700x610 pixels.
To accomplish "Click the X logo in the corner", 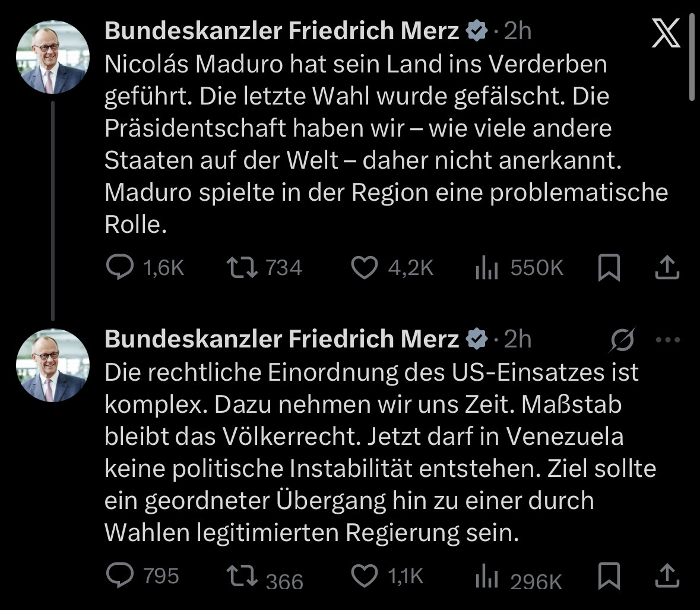I will 666,33.
